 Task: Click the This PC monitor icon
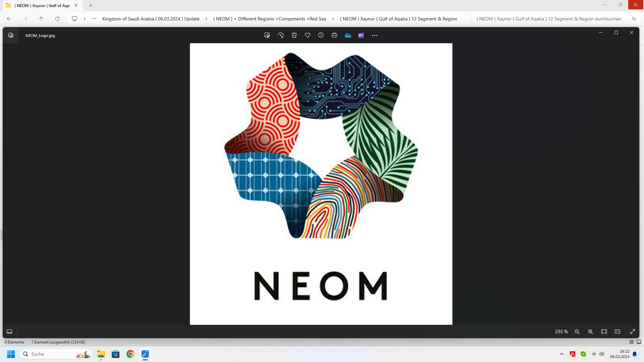coord(74,19)
